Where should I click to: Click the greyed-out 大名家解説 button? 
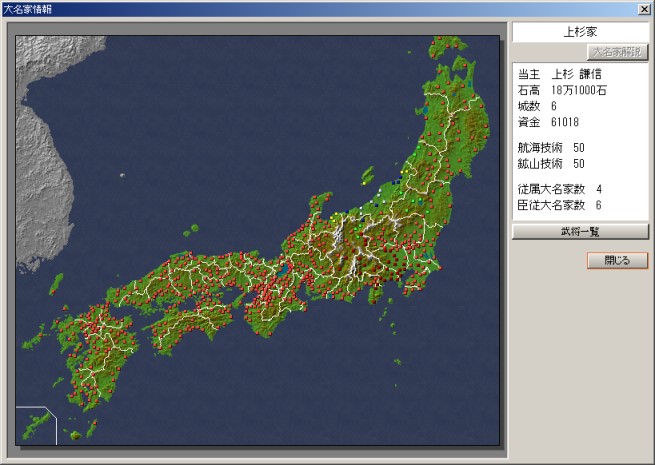617,52
